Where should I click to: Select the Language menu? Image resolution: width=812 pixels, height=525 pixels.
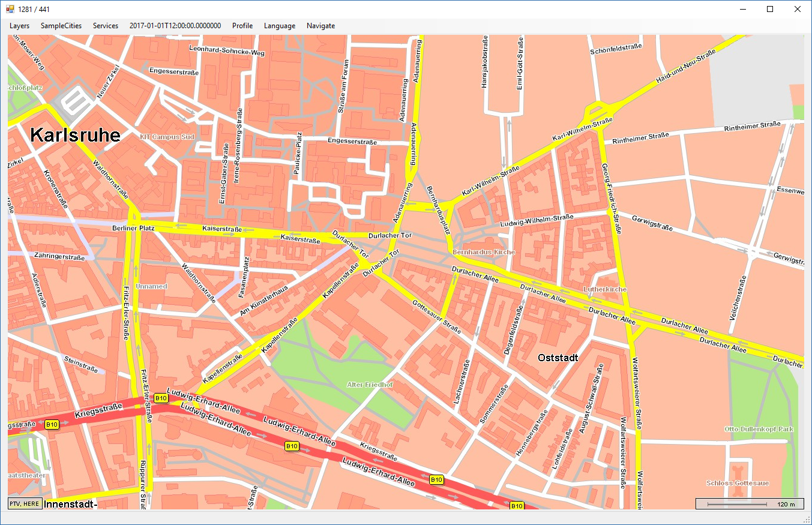[x=279, y=26]
